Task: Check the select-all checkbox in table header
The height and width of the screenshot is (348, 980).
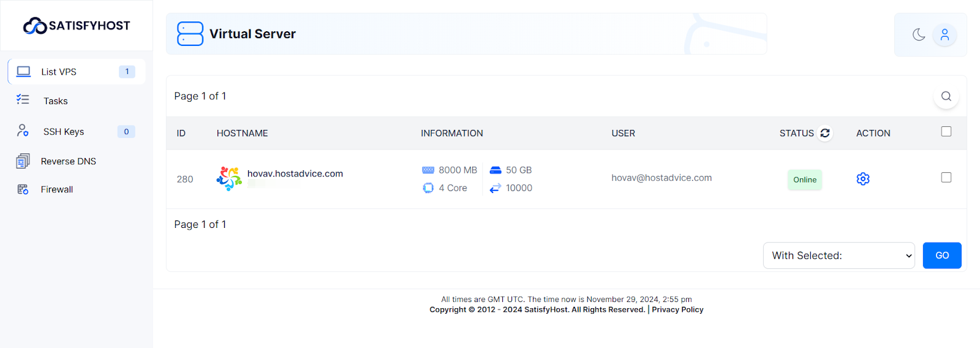Action: tap(946, 132)
